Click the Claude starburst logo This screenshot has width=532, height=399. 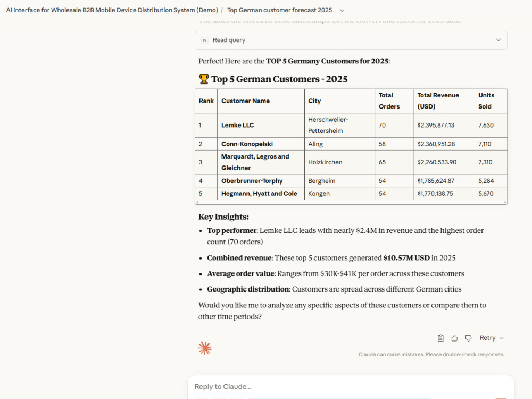[x=205, y=348]
